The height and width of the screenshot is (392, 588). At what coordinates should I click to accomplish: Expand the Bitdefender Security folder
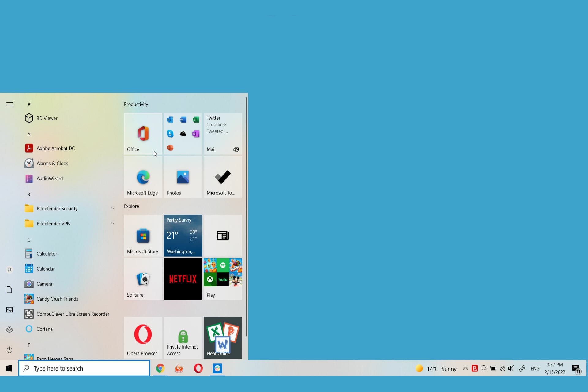pos(70,209)
